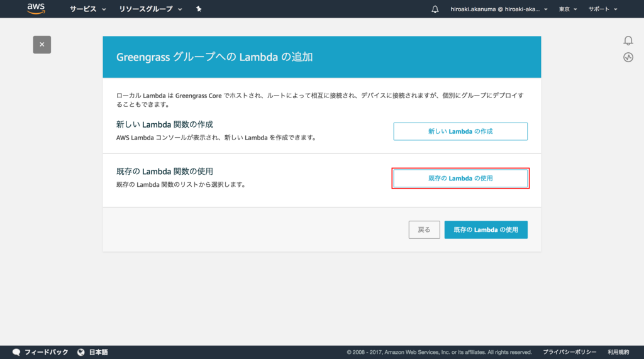Click 新しい Lambda の作成 button
The height and width of the screenshot is (359, 644).
460,131
